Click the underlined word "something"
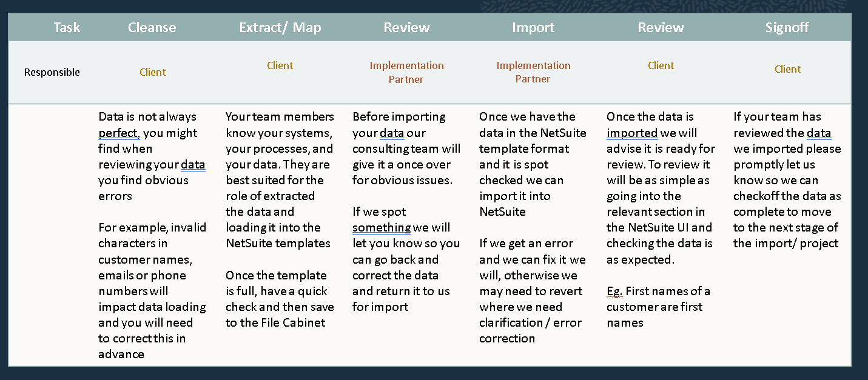 point(382,228)
